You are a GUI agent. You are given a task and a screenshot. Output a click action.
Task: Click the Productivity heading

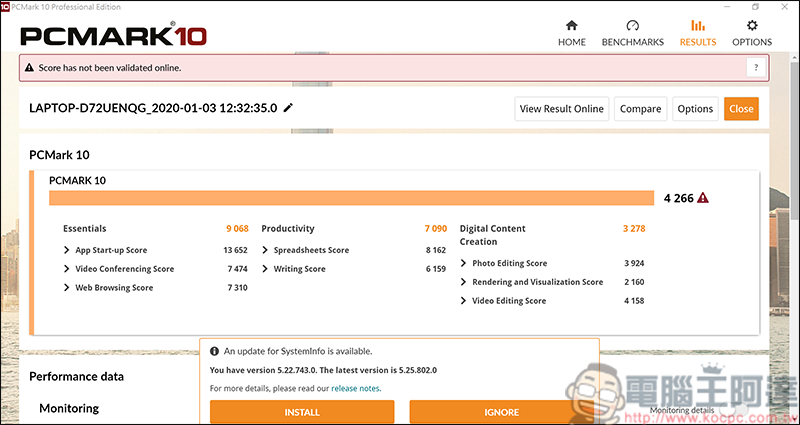(288, 229)
